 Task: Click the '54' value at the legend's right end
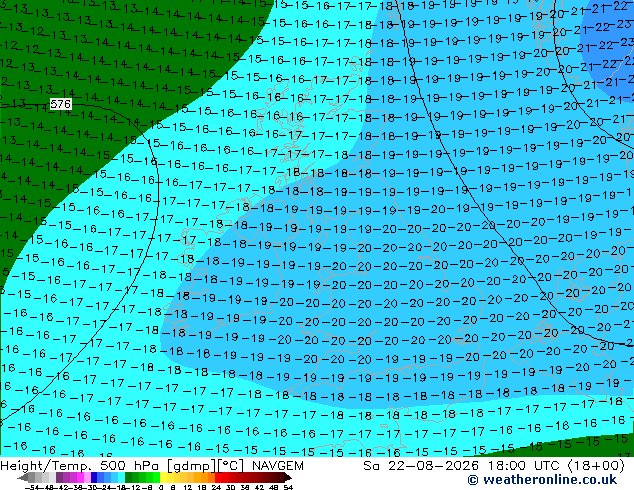(x=288, y=488)
